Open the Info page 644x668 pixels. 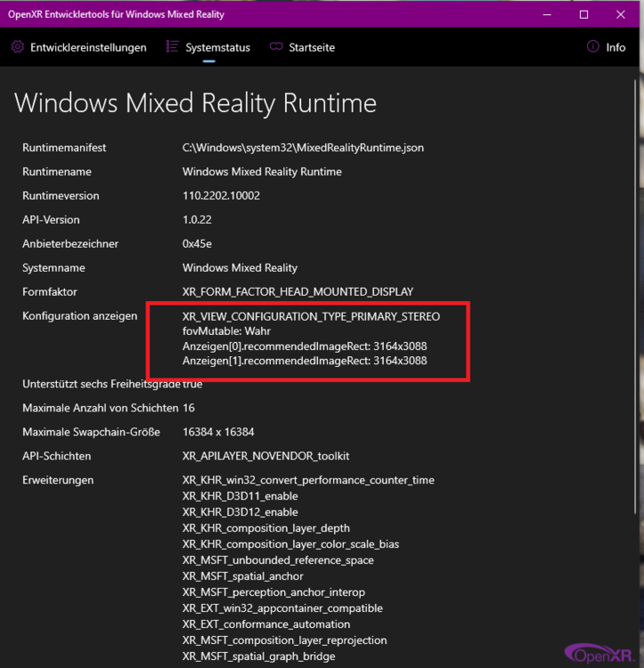tap(606, 47)
